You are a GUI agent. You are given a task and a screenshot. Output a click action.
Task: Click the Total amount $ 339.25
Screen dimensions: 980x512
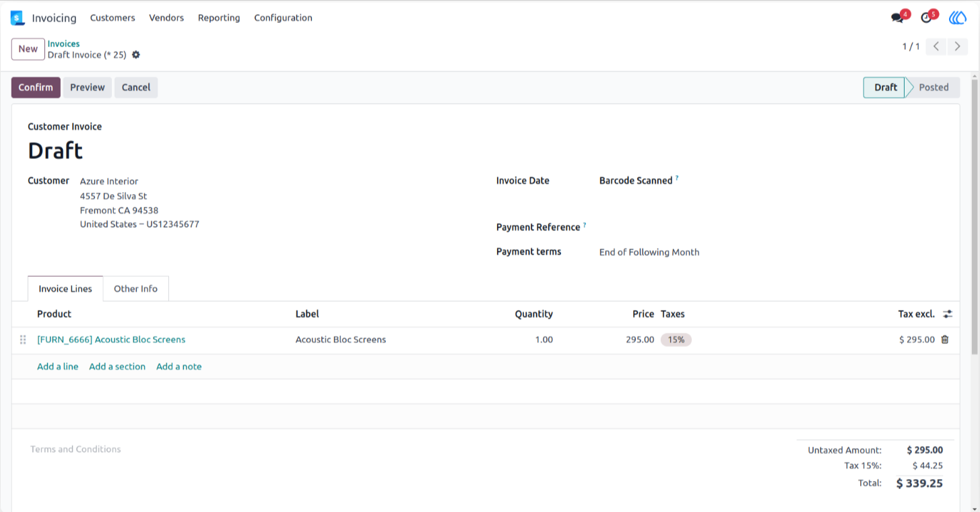919,483
